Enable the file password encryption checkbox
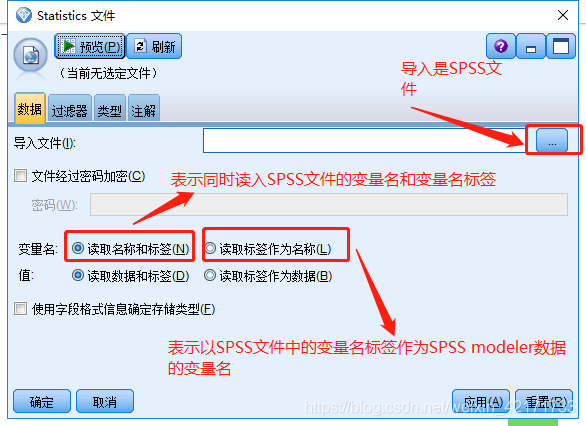Screen dimensions: 586x426 pos(21,176)
